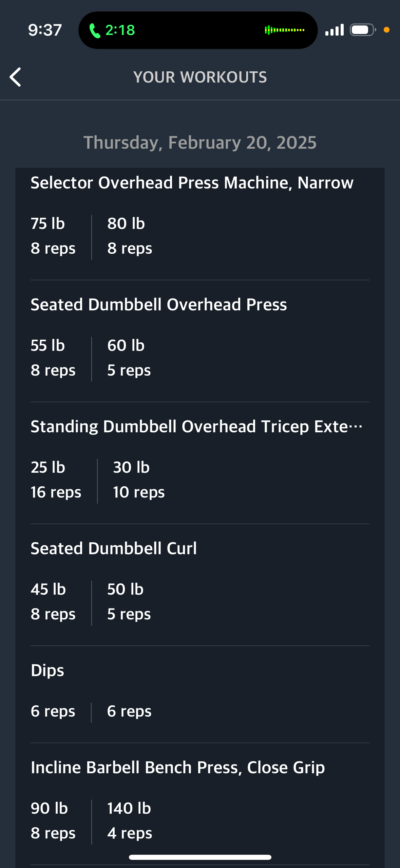Tap the back arrow icon
The image size is (400, 868).
click(x=16, y=77)
